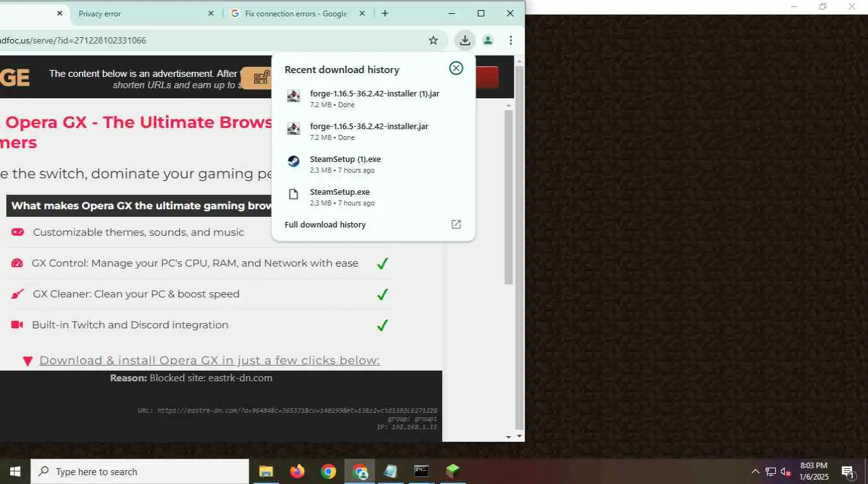The width and height of the screenshot is (868, 484).
Task: Bookmark this page with the star icon
Action: click(x=433, y=40)
